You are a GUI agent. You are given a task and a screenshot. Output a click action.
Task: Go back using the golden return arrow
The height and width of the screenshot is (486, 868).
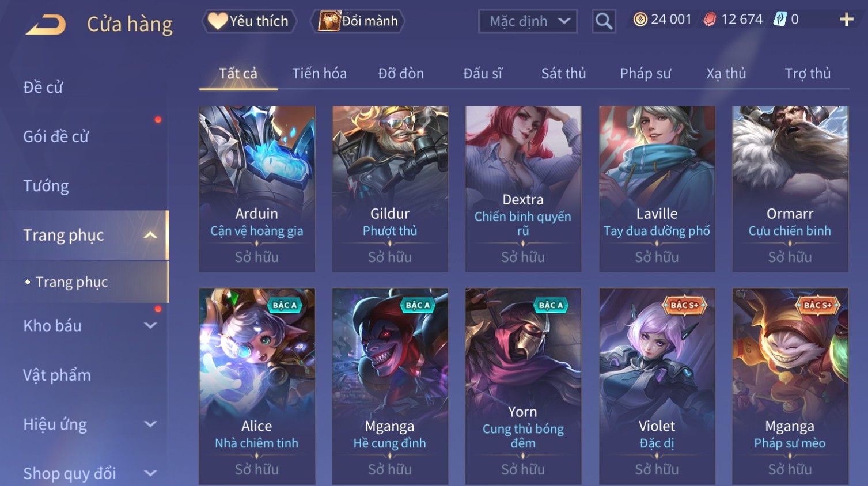[46, 24]
